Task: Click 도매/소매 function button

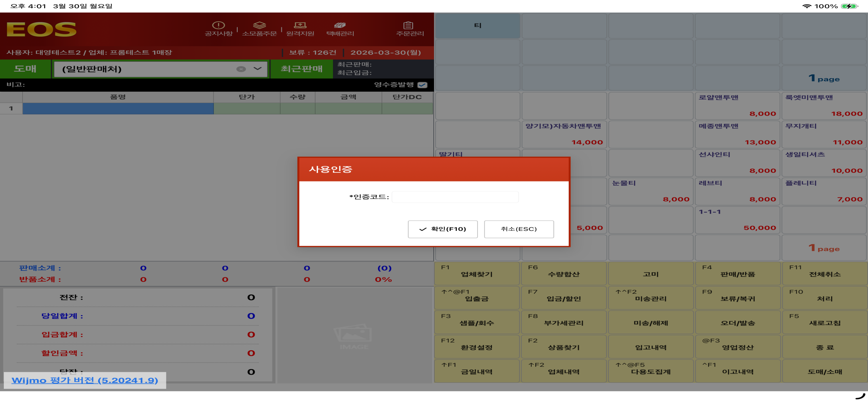Action: click(x=824, y=371)
